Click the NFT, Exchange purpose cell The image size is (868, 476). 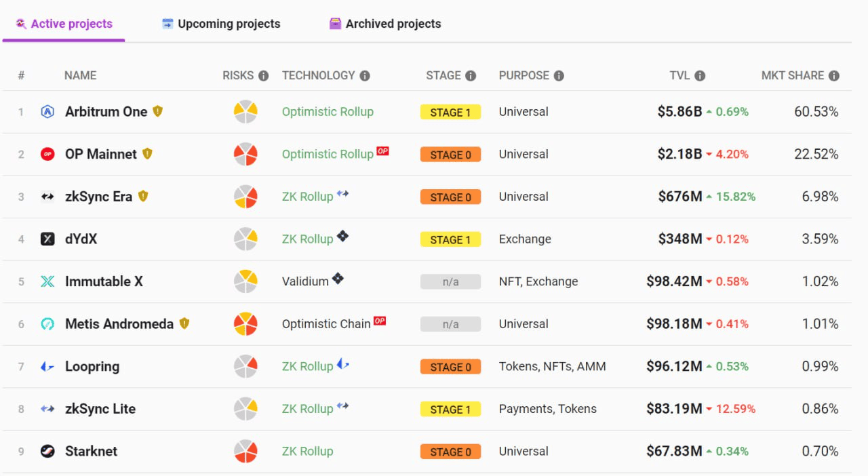coord(538,281)
